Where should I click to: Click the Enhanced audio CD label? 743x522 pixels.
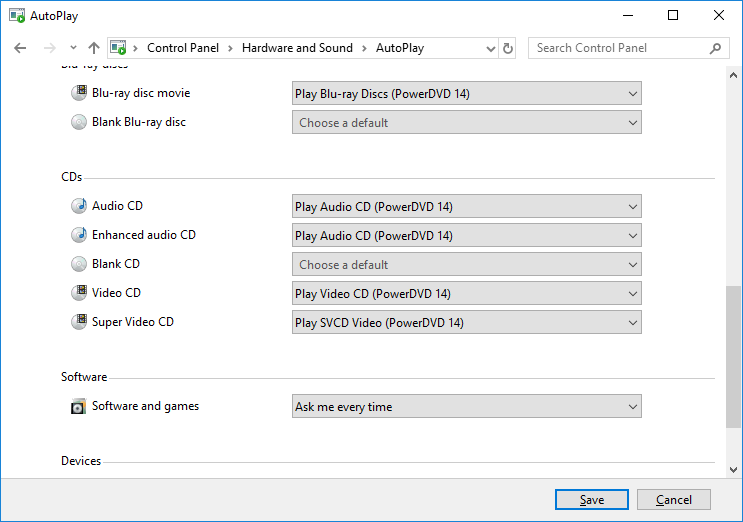click(144, 234)
